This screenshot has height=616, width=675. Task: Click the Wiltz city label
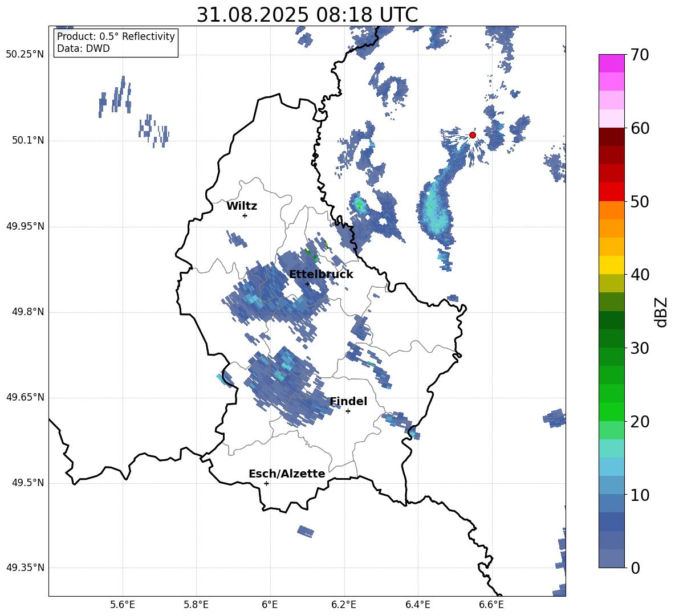click(x=242, y=206)
